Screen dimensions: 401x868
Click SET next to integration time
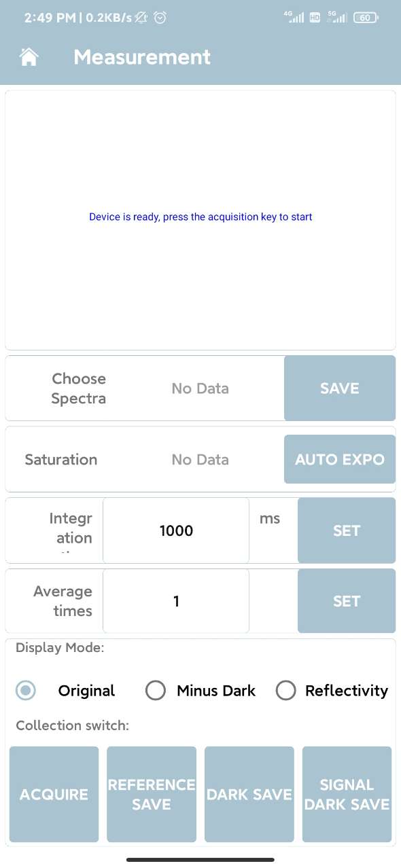click(x=347, y=530)
